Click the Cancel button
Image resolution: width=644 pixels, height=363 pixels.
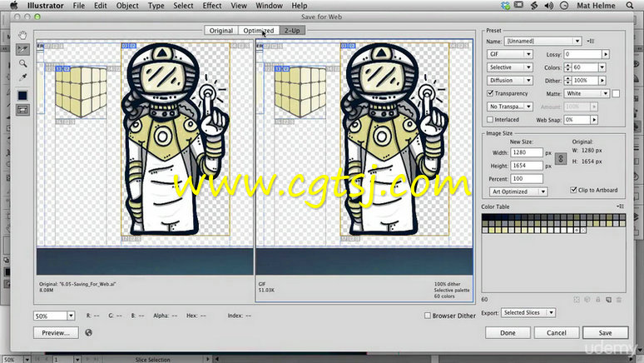(x=557, y=332)
